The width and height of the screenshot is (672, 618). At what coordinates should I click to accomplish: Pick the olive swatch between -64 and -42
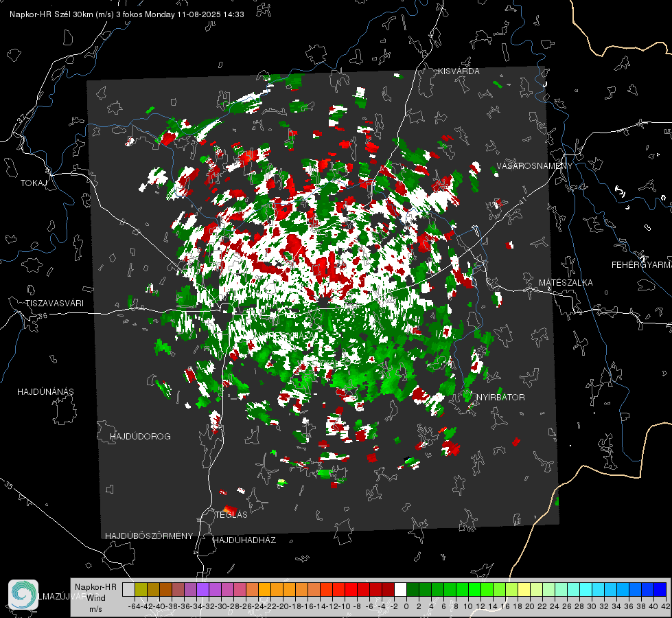(x=141, y=589)
